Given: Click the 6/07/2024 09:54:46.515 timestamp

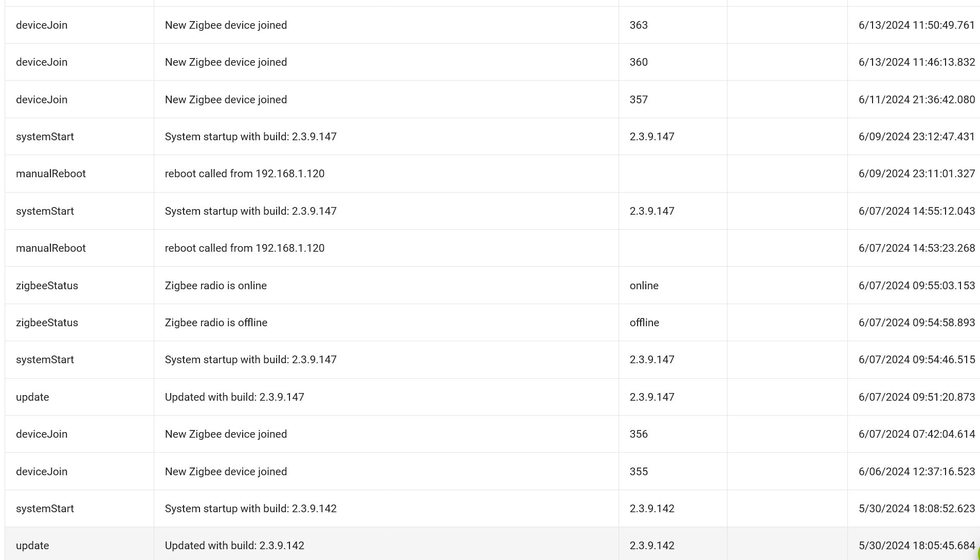Looking at the screenshot, I should (916, 360).
